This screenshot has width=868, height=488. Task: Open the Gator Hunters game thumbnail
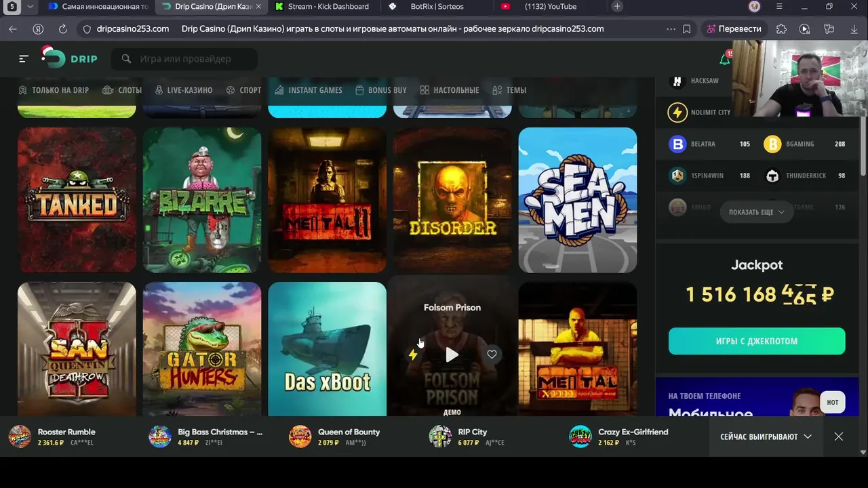tap(202, 349)
